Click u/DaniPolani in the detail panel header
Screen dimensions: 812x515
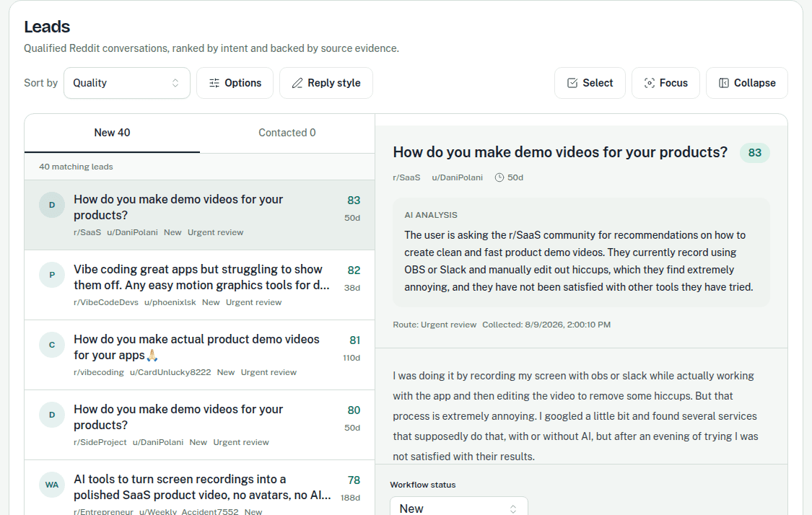[458, 177]
